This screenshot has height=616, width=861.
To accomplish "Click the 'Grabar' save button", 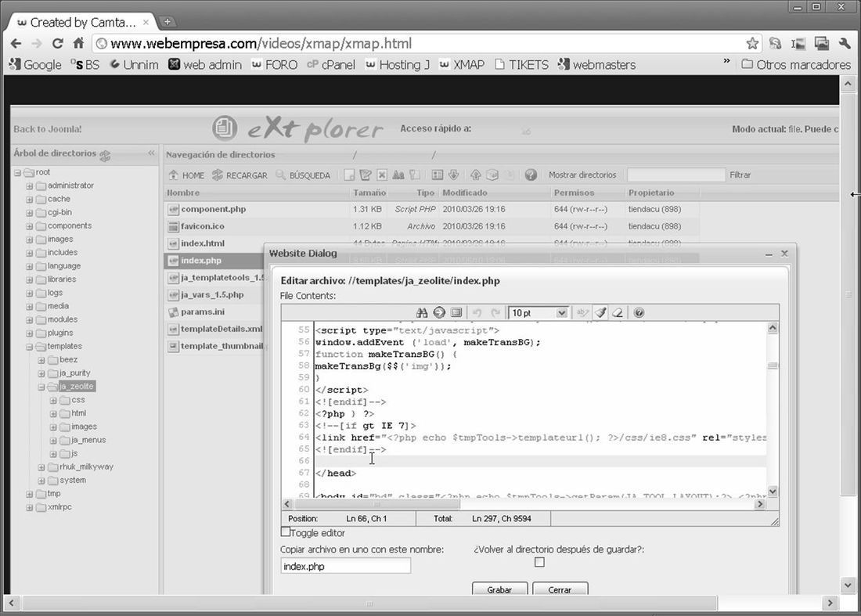I will [x=499, y=589].
